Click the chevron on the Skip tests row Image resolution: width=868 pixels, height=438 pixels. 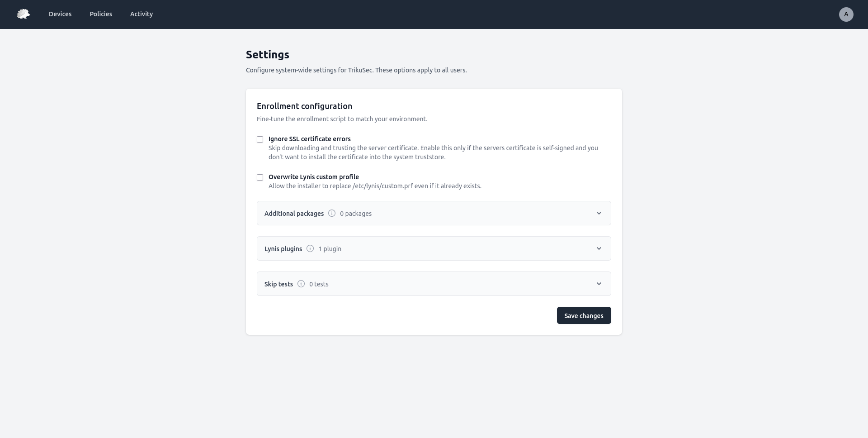(599, 284)
